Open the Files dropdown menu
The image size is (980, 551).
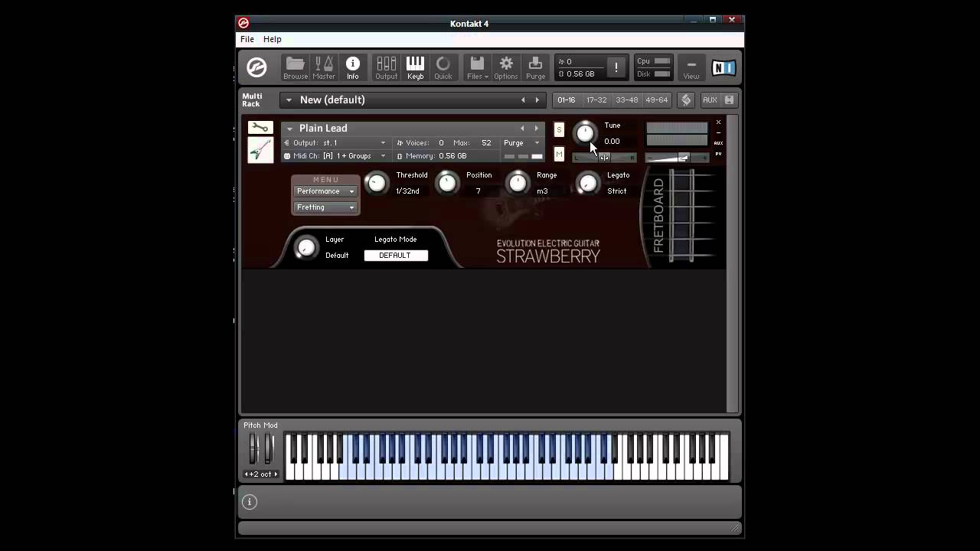[477, 68]
